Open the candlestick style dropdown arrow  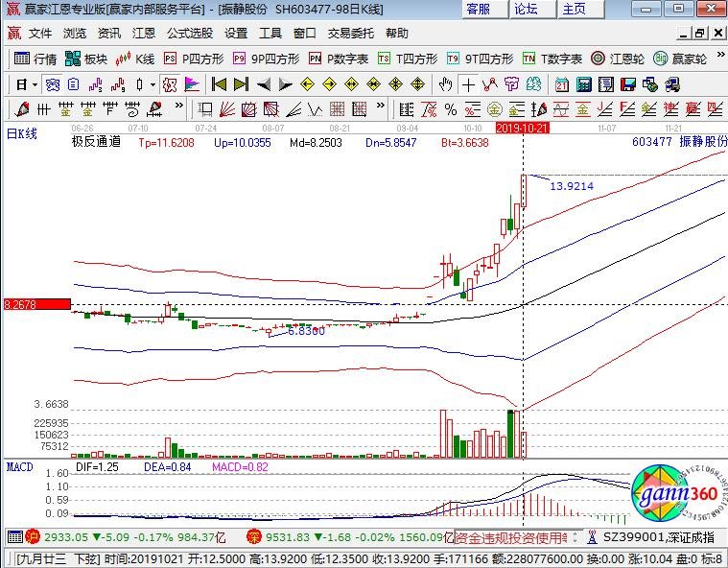(153, 84)
